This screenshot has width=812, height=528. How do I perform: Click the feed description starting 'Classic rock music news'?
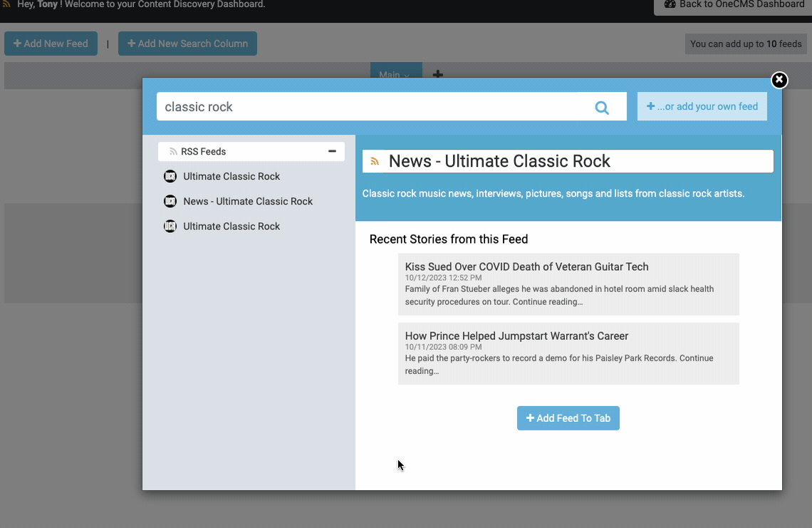[553, 193]
